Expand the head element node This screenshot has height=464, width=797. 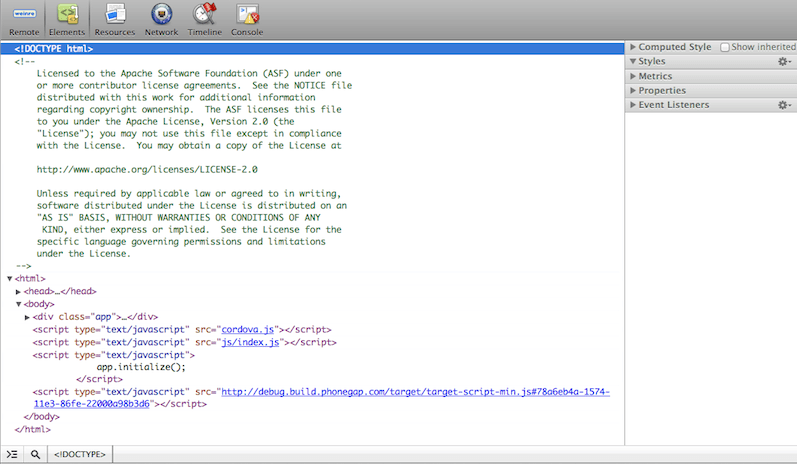(19, 291)
